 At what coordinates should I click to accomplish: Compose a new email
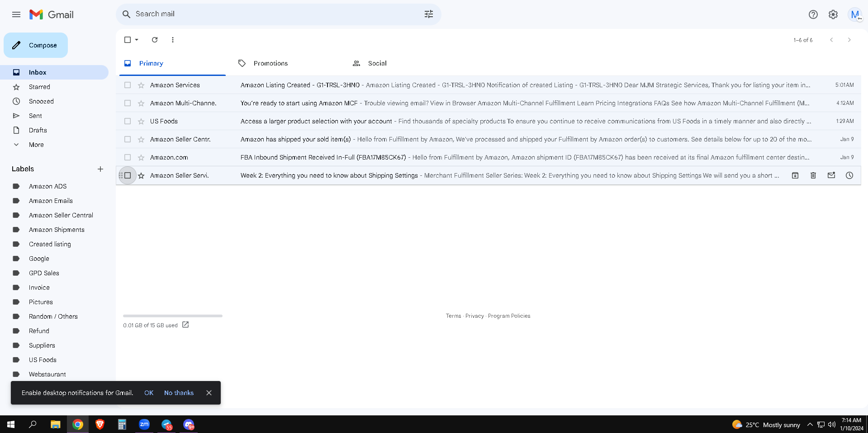tap(36, 45)
